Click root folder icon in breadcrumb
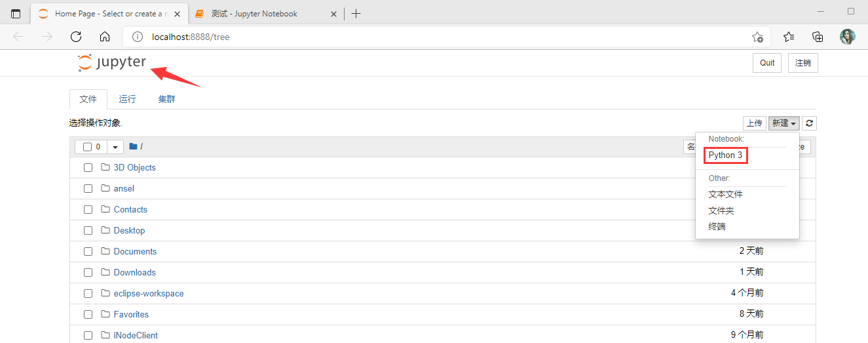 (133, 147)
